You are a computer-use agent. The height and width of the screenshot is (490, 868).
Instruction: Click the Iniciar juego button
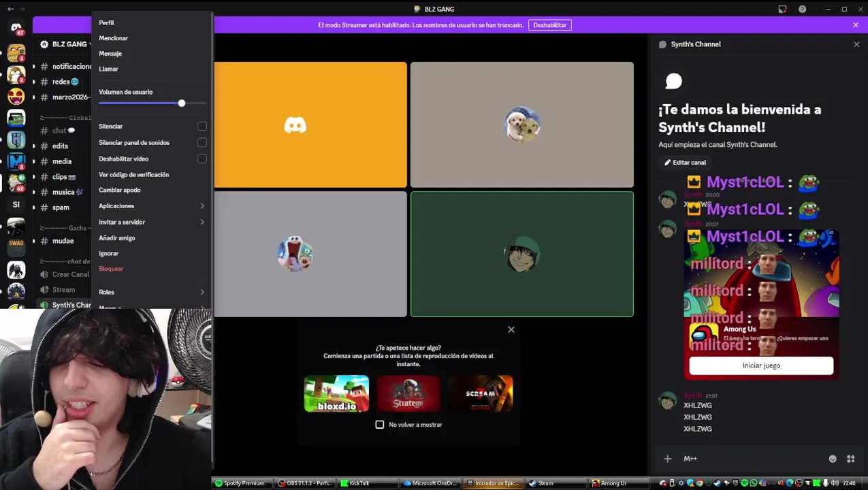[x=761, y=365]
